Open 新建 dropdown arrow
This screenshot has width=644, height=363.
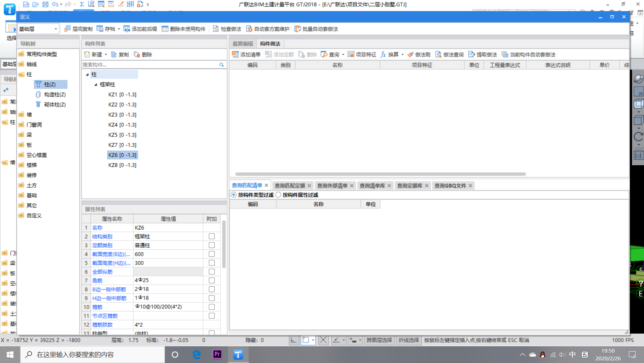[x=106, y=54]
